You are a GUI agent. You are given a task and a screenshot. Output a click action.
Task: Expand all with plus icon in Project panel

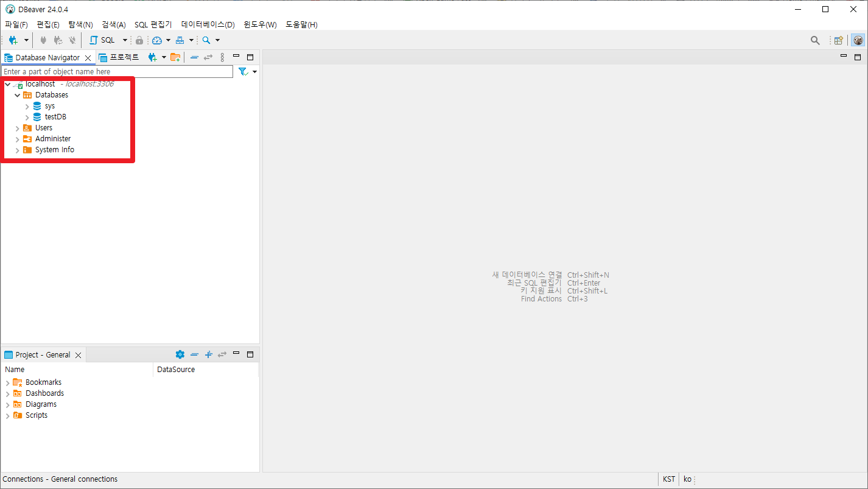click(208, 354)
